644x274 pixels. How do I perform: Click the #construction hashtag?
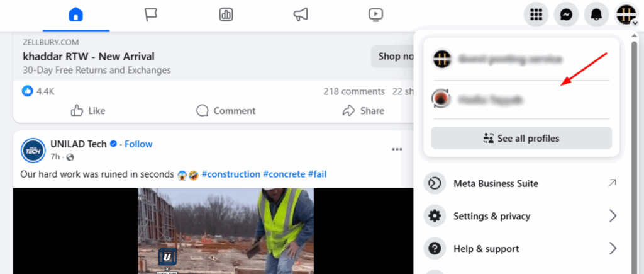pyautogui.click(x=231, y=174)
